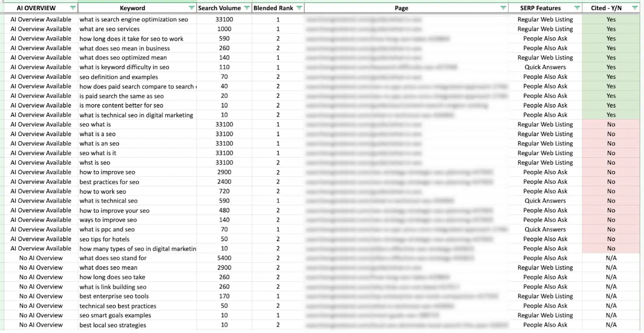Viewport: 644px width, 333px height.
Task: Select cell 'best enterprise seo tools'
Action: pyautogui.click(x=137, y=296)
